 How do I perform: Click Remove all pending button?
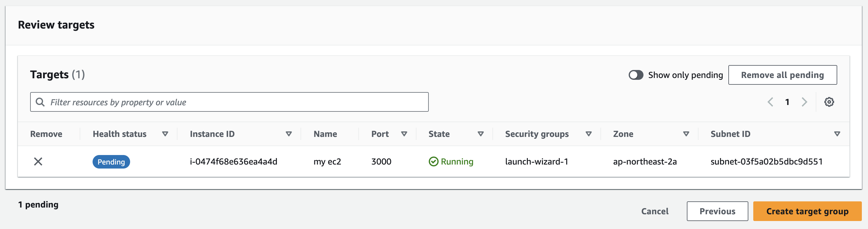pyautogui.click(x=782, y=75)
